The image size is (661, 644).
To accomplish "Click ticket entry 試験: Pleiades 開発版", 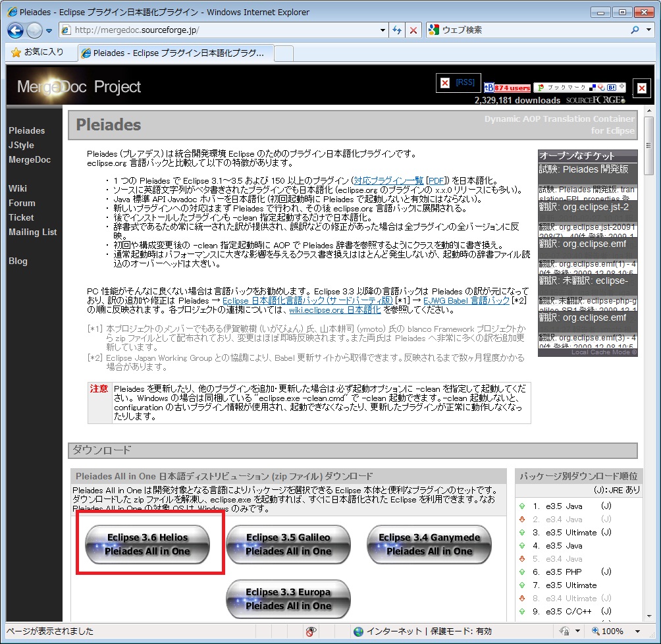I will click(583, 169).
